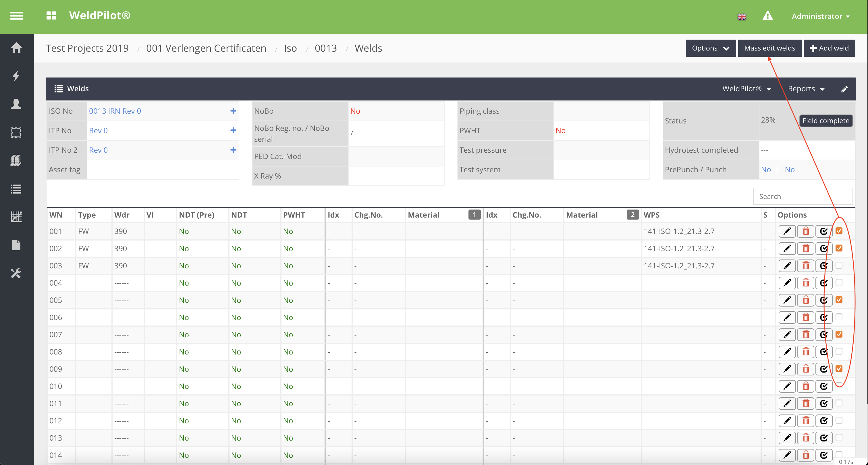The width and height of the screenshot is (868, 465).
Task: Open the Options dropdown button
Action: tap(710, 48)
